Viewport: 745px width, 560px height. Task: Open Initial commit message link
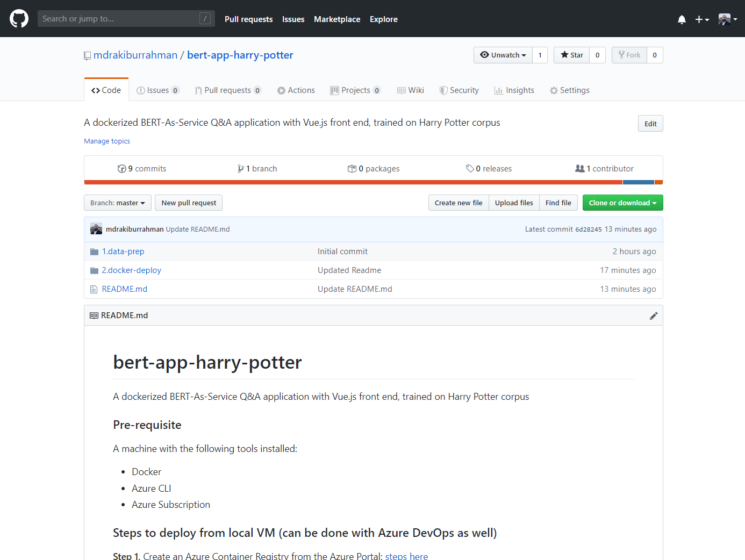point(342,252)
